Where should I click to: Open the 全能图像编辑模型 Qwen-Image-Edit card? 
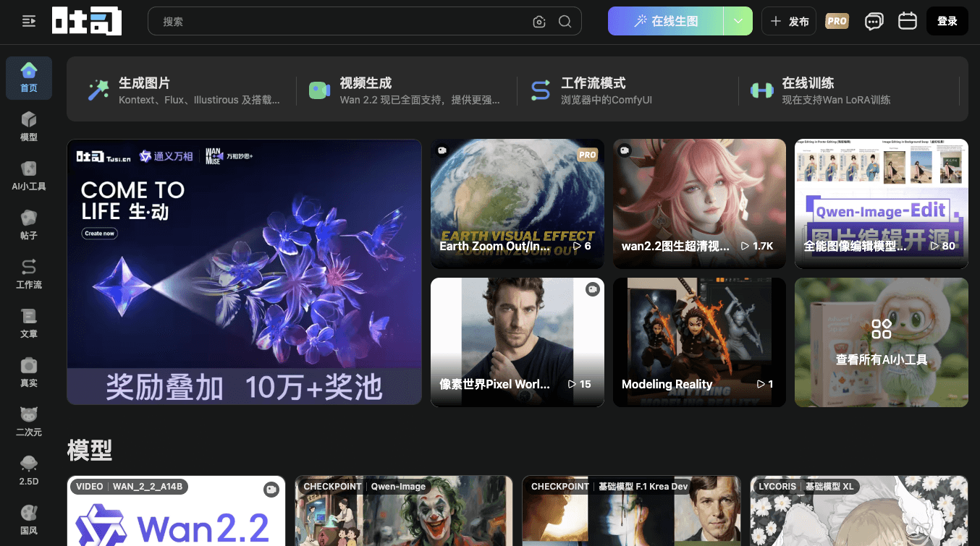pyautogui.click(x=882, y=204)
